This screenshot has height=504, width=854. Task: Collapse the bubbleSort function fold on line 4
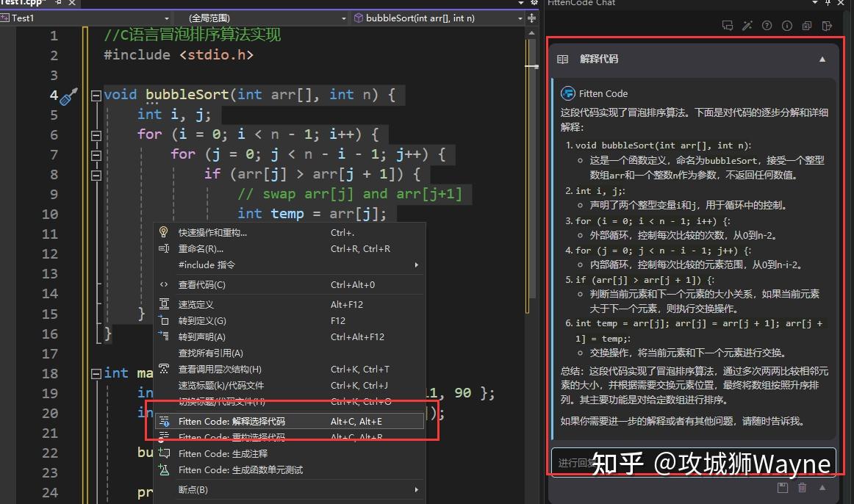pyautogui.click(x=95, y=95)
